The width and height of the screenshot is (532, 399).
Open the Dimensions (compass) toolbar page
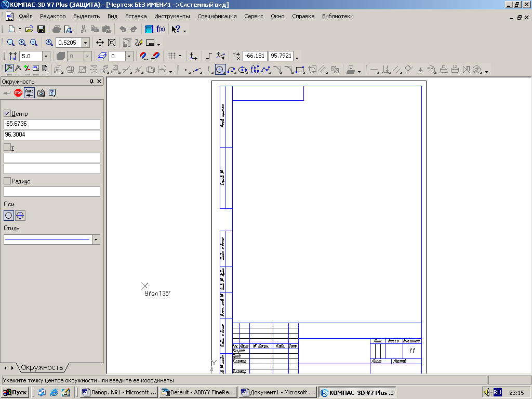click(18, 69)
